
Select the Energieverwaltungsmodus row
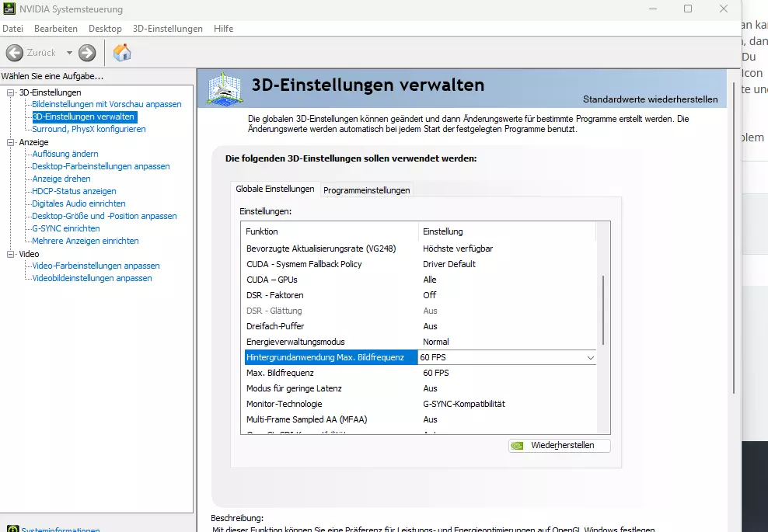click(x=421, y=342)
